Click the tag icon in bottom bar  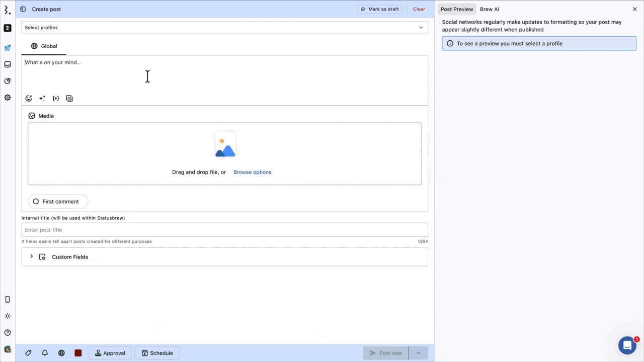pos(29,353)
